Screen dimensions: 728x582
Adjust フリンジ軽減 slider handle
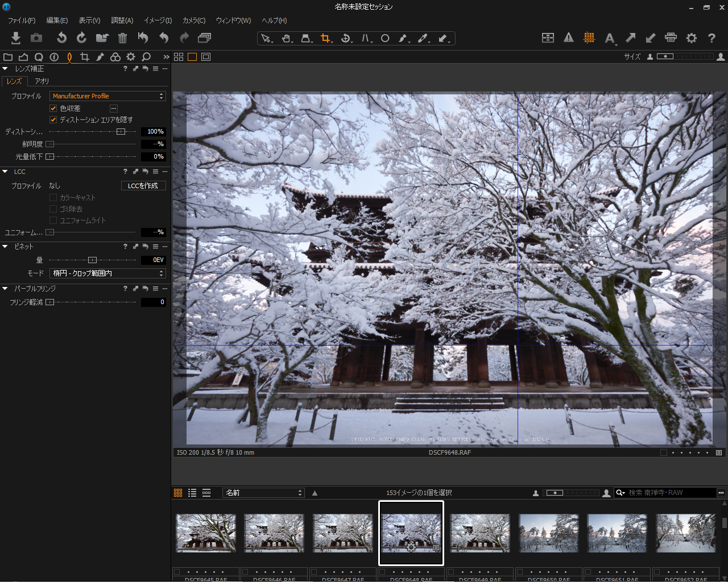coord(49,302)
